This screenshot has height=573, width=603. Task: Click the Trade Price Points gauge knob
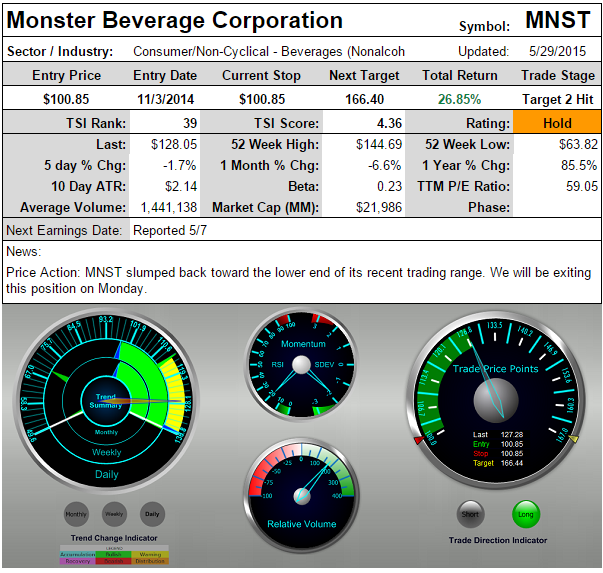click(x=495, y=400)
